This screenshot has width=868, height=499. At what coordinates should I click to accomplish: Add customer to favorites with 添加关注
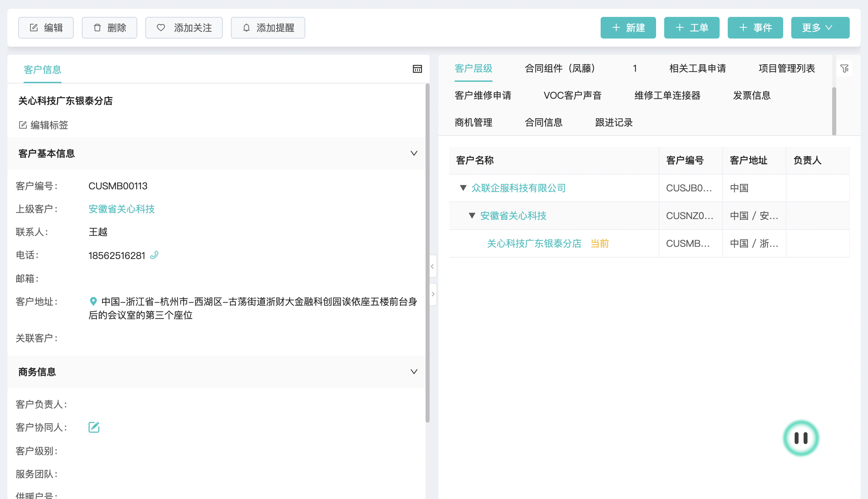coord(184,28)
